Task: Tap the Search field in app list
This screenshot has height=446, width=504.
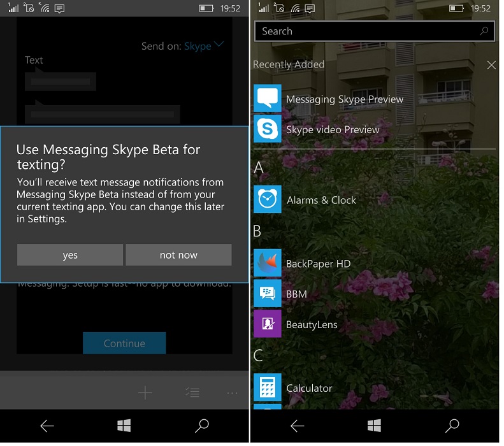Action: 376,31
